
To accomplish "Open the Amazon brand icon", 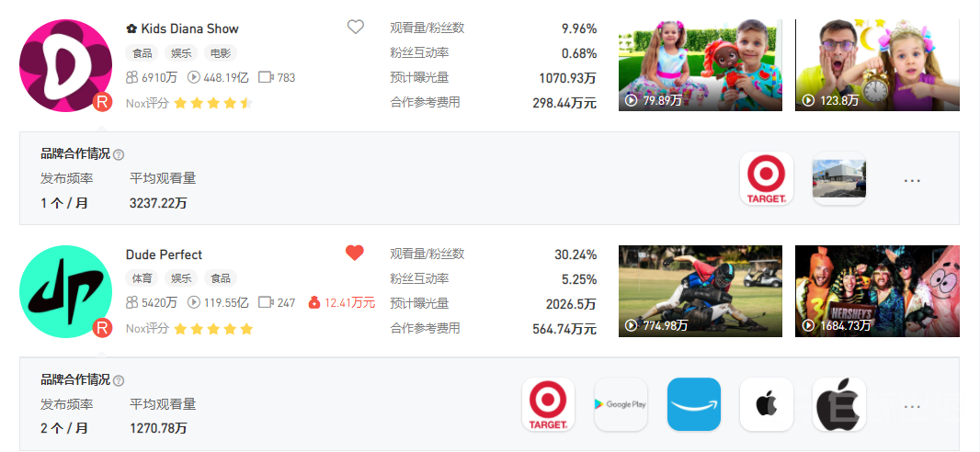I will (x=693, y=404).
